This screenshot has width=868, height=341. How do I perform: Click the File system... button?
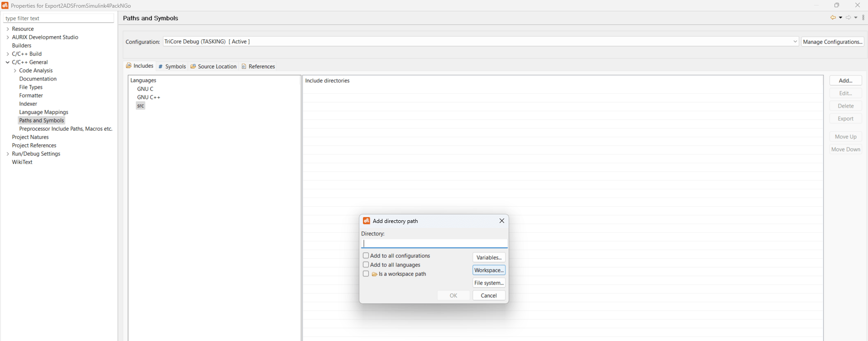[489, 283]
